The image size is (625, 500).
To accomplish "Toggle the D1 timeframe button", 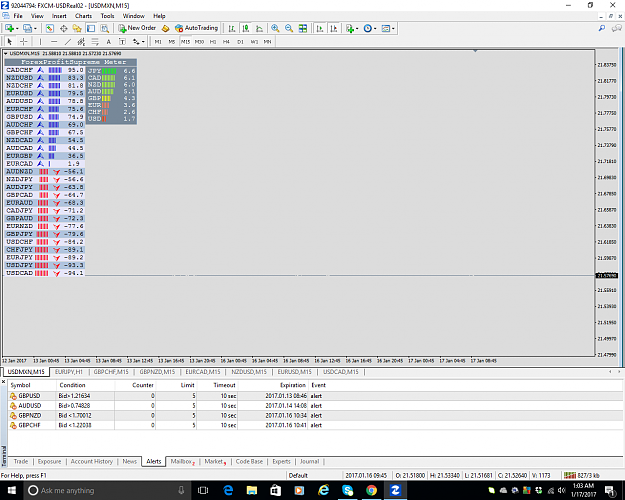I will pos(240,41).
